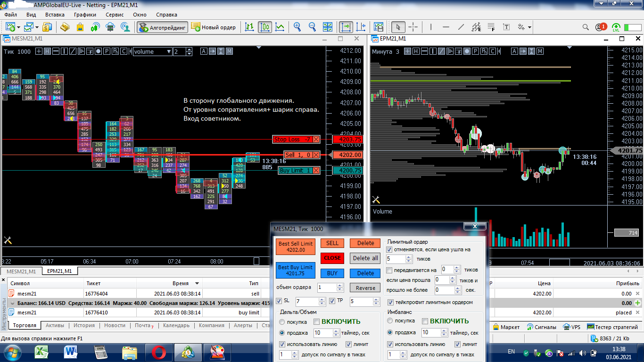The image size is (644, 362).
Task: Open the Графики menu
Action: [85, 15]
